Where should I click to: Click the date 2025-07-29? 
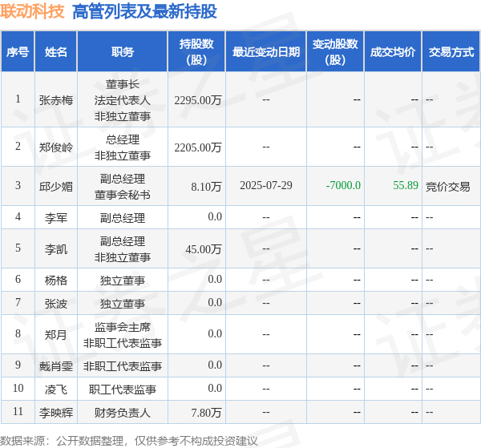coord(266,185)
